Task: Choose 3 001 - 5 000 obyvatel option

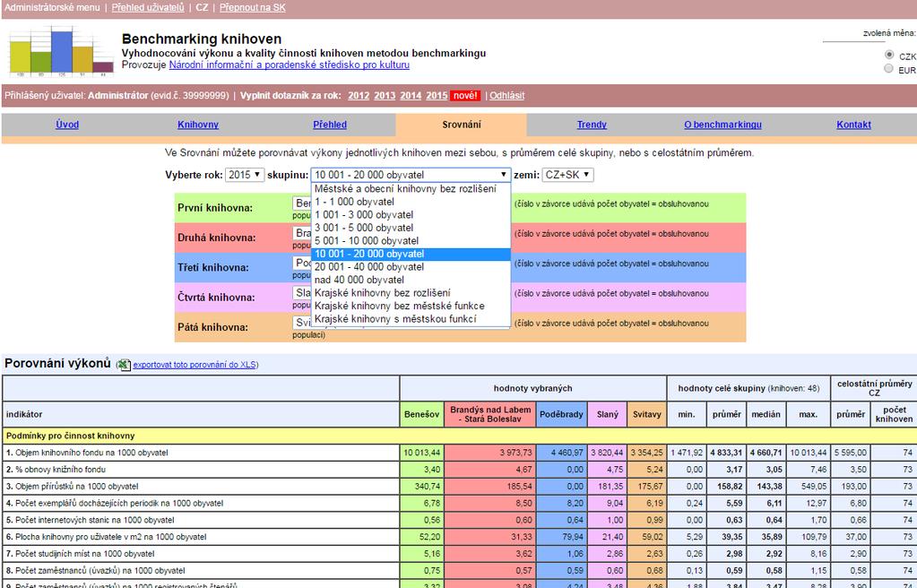Action: (x=411, y=228)
